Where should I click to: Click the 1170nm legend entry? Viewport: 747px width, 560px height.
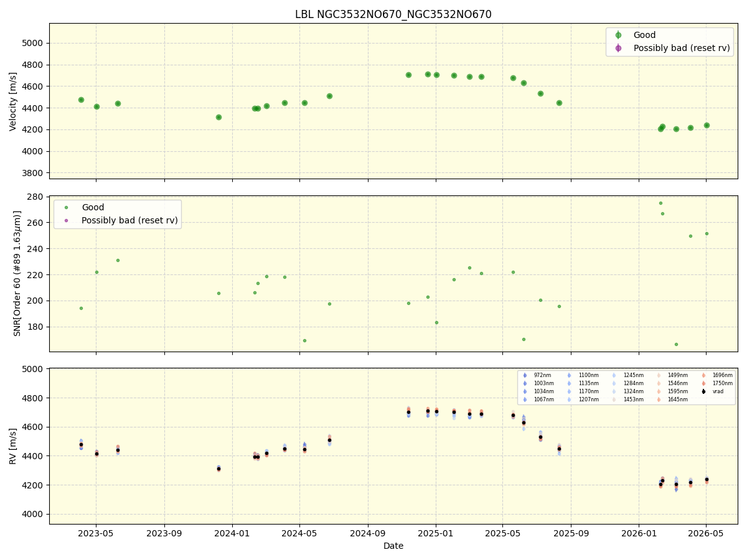coord(582,391)
